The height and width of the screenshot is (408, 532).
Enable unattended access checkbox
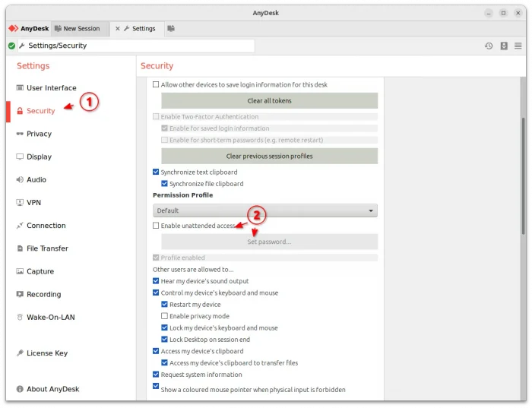pyautogui.click(x=156, y=226)
